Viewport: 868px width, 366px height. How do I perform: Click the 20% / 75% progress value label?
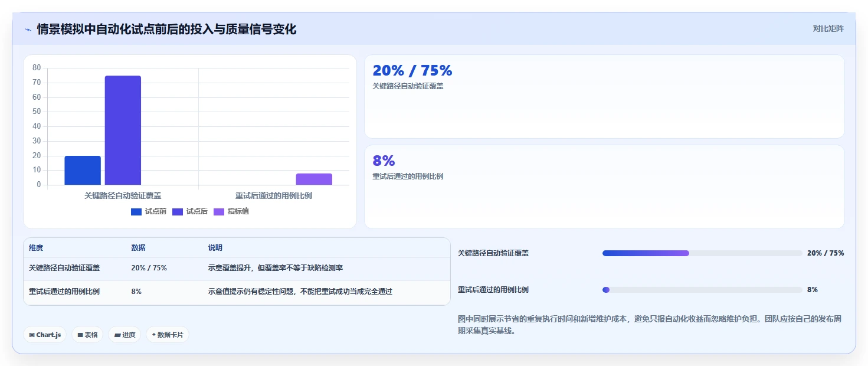click(826, 253)
